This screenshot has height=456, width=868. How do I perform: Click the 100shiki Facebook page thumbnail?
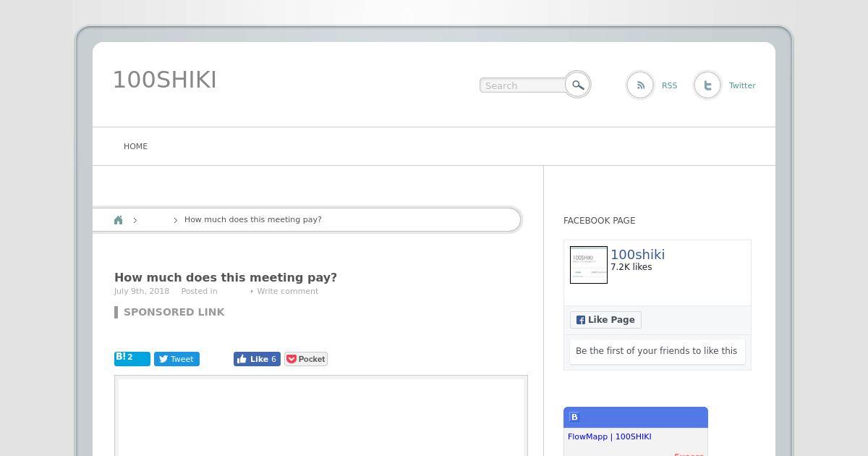(x=589, y=265)
